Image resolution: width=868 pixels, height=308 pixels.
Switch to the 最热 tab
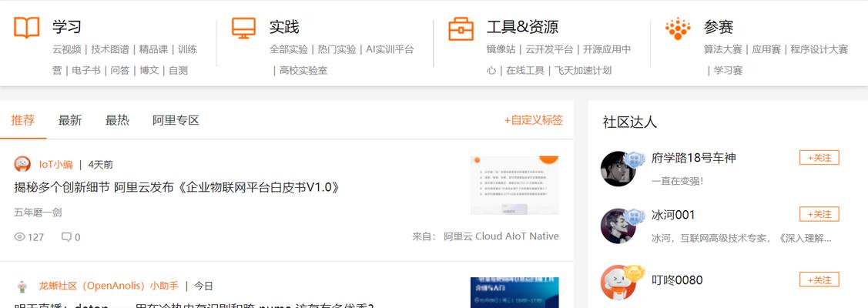click(117, 120)
